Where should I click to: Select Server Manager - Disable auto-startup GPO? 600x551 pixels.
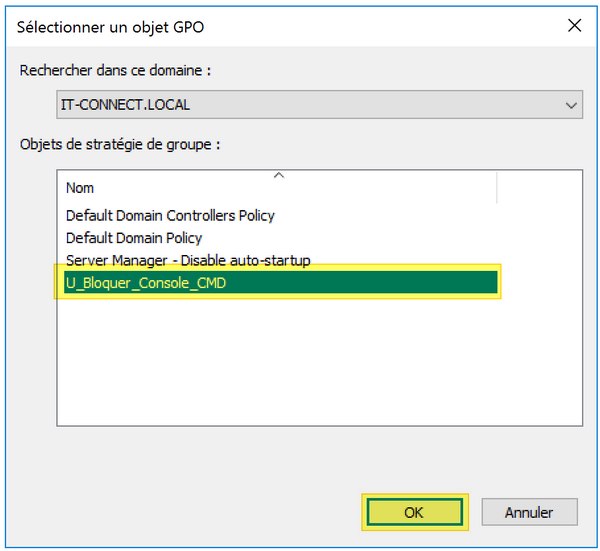click(188, 260)
